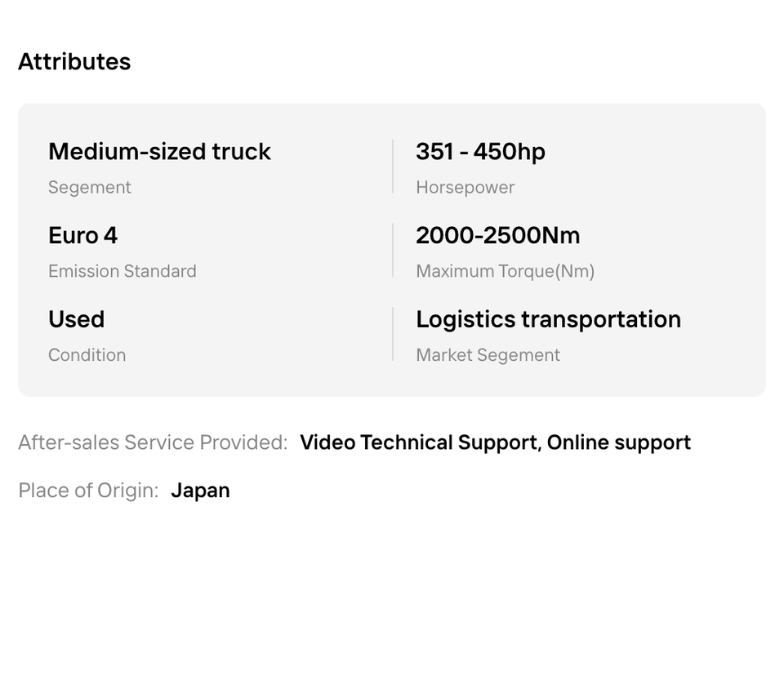784x698 pixels.
Task: Click the Segement label
Action: click(x=90, y=188)
